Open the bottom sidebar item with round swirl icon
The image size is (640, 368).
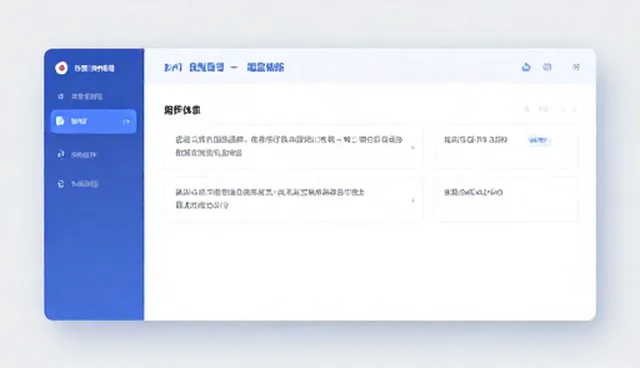[x=78, y=184]
